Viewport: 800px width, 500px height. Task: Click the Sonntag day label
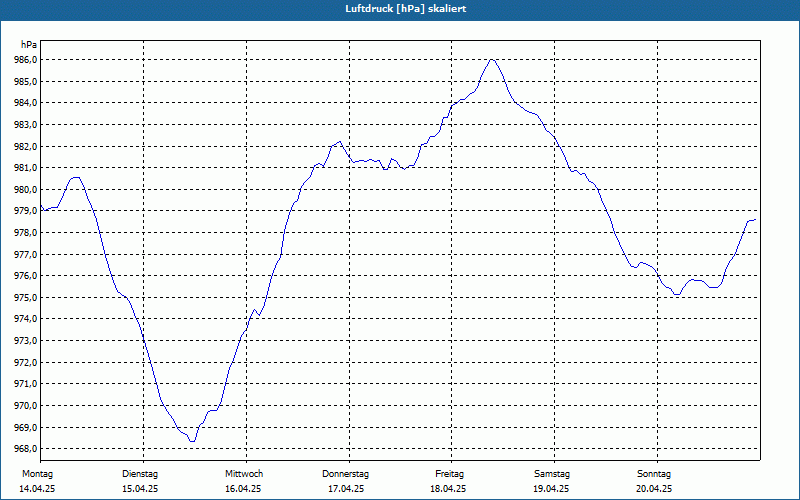coord(654,474)
